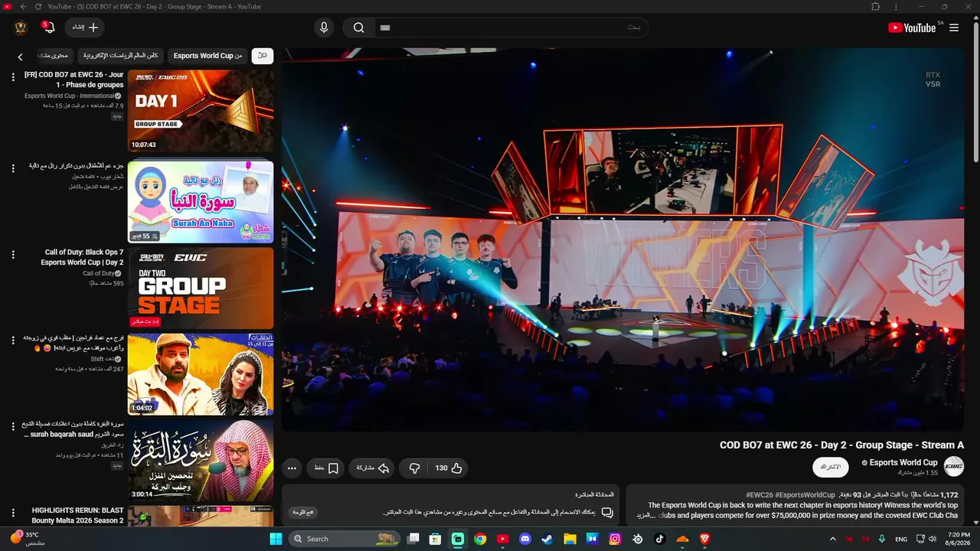This screenshot has height=551, width=980.
Task: Open options for Surah Baqarah video
Action: tap(13, 426)
